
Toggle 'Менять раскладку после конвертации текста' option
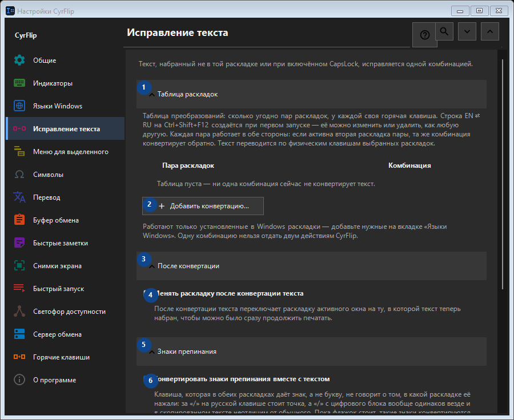pyautogui.click(x=224, y=293)
